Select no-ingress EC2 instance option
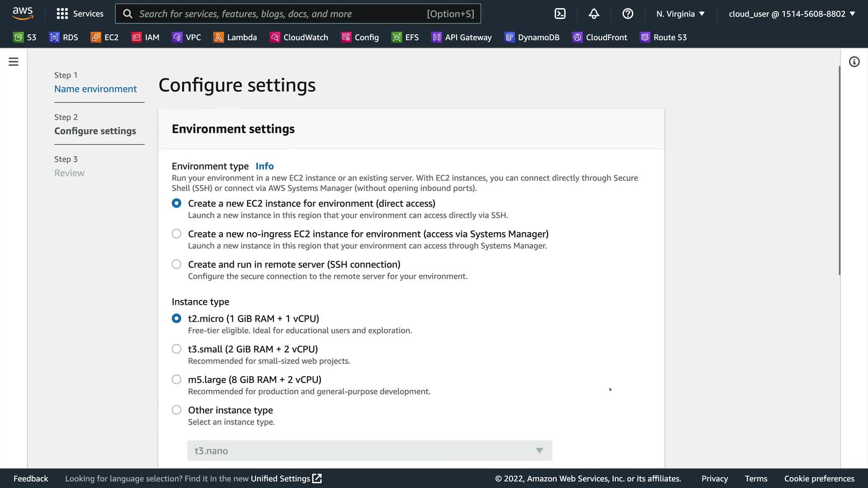868x488 pixels. click(177, 234)
